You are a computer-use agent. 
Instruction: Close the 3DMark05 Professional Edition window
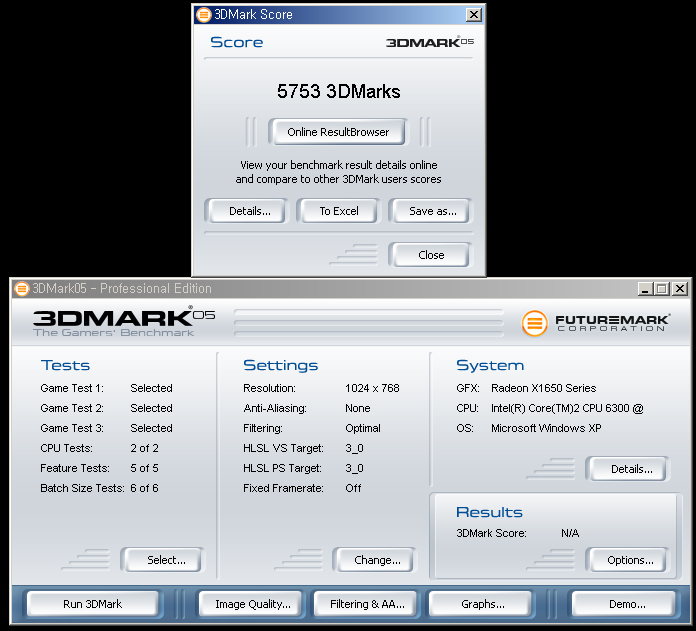[679, 289]
